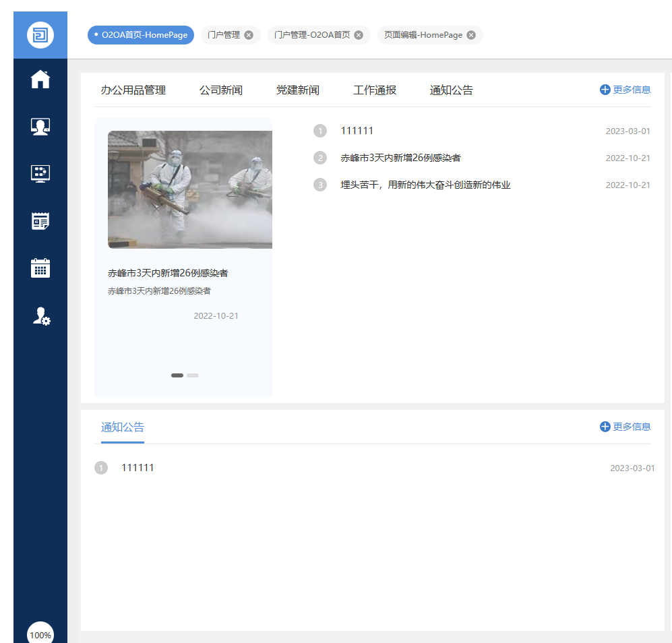Click the O2OA logo icon in sidebar
Screen dimensions: 672x643
pyautogui.click(x=40, y=35)
